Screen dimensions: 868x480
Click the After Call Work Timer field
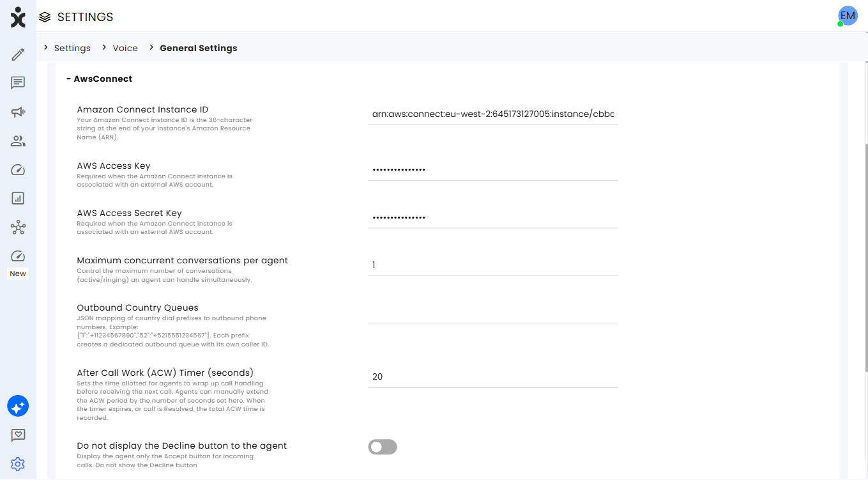[493, 377]
